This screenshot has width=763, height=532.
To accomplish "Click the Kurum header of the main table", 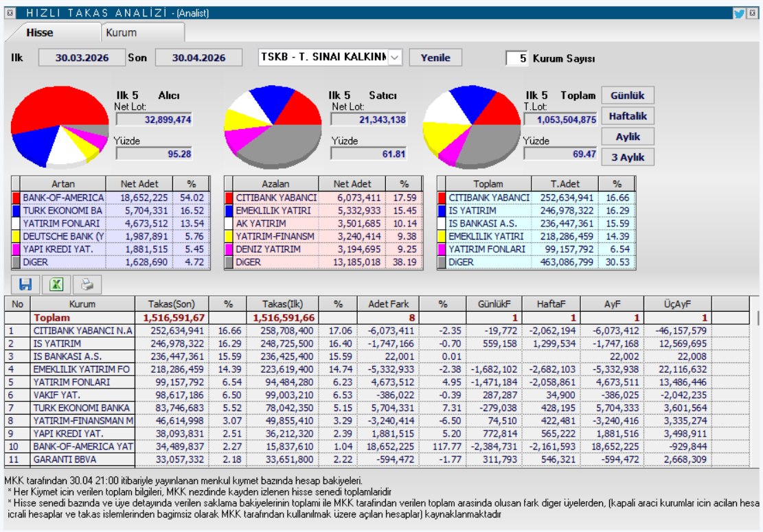I will (x=82, y=304).
